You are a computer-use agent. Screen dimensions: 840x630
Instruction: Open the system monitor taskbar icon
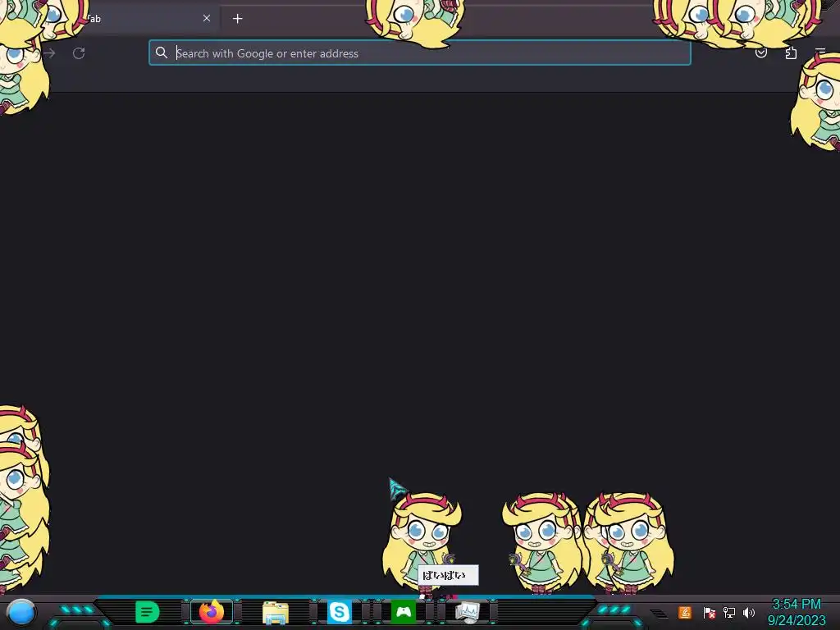(x=467, y=612)
